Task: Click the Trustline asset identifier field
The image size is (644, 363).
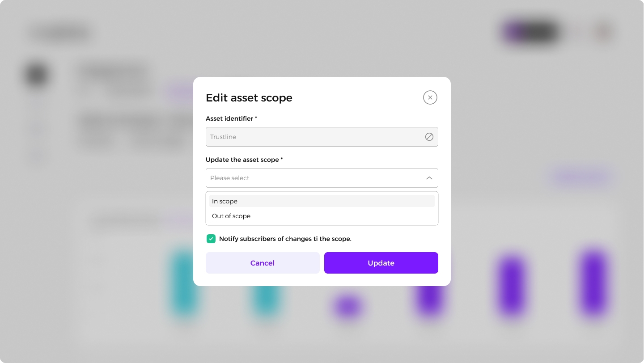Action: pos(322,137)
